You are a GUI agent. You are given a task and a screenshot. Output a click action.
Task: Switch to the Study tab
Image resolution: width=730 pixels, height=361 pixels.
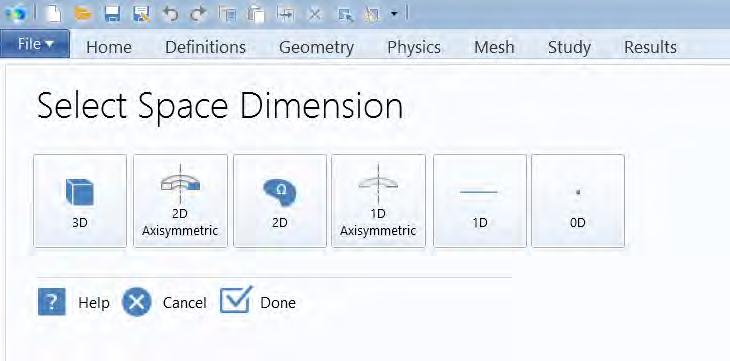569,47
